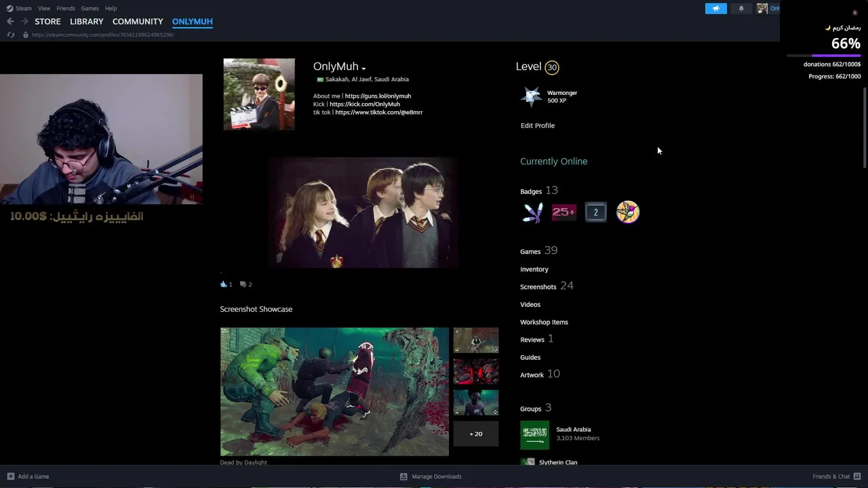Screen dimensions: 868x488
Task: Click the Friends & Chat icon
Action: 857,476
